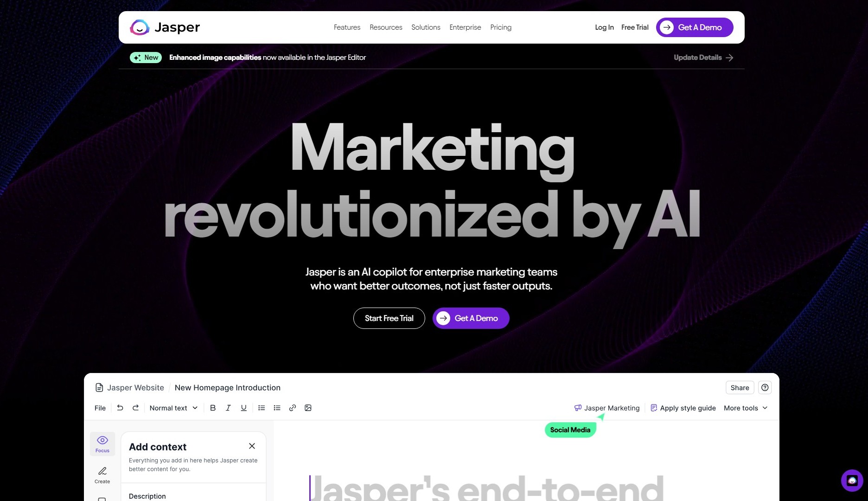Open the File menu in the editor
Viewport: 868px width, 501px height.
click(100, 408)
